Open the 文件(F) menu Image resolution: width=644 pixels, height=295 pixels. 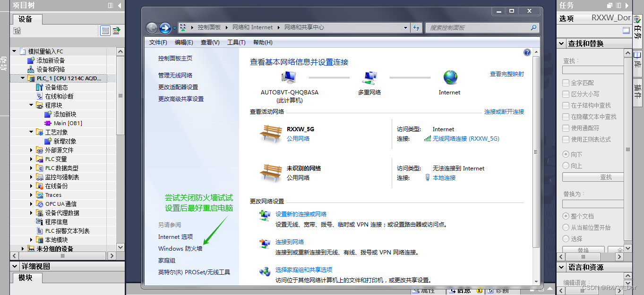[x=158, y=42]
